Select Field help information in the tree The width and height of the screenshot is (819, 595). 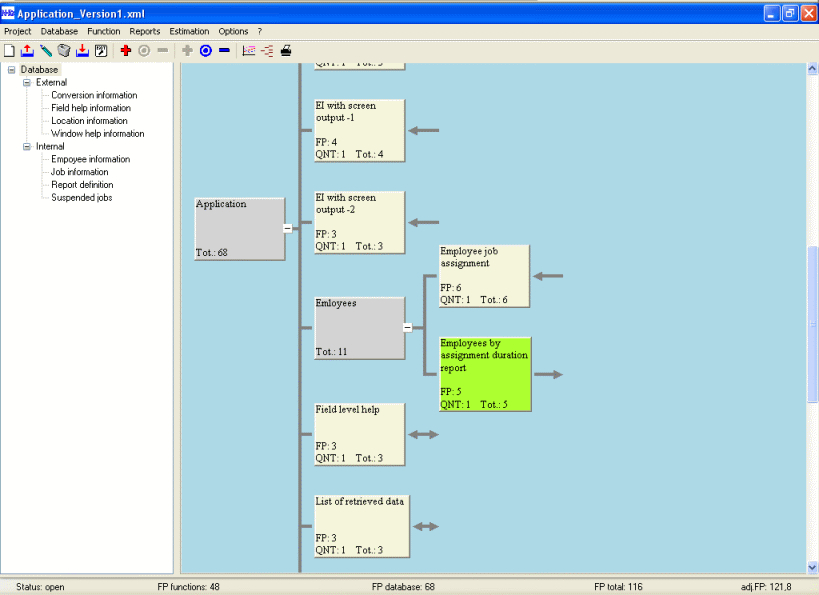pos(91,108)
